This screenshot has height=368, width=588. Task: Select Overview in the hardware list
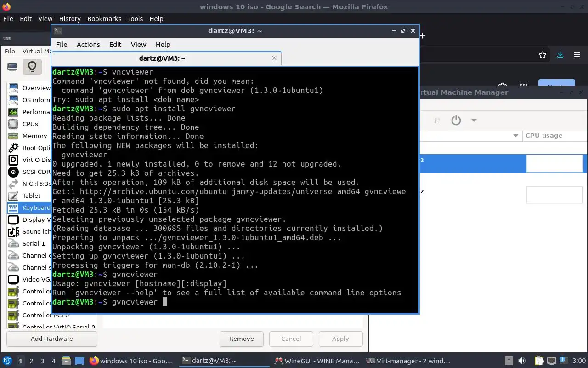tap(28, 88)
